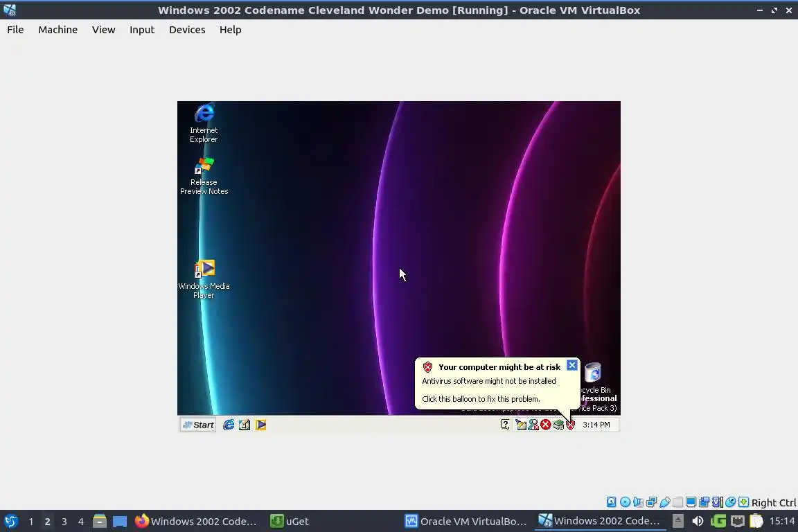Click VirtualBox shared folders indicator
798x532 pixels.
pos(678,502)
